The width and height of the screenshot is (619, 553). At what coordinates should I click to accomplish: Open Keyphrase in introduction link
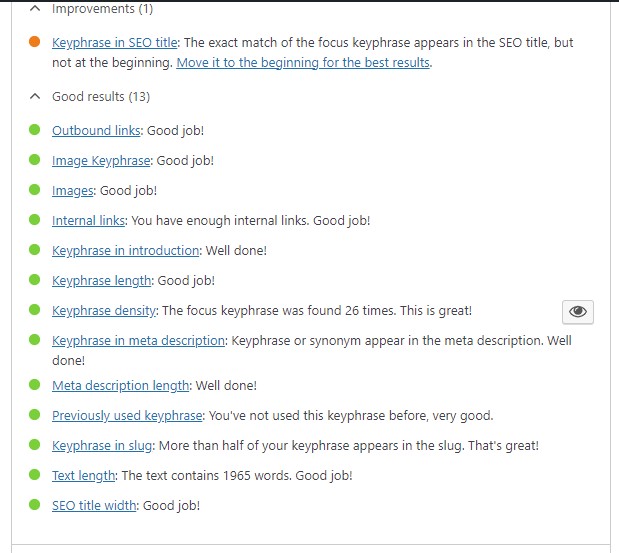(126, 251)
